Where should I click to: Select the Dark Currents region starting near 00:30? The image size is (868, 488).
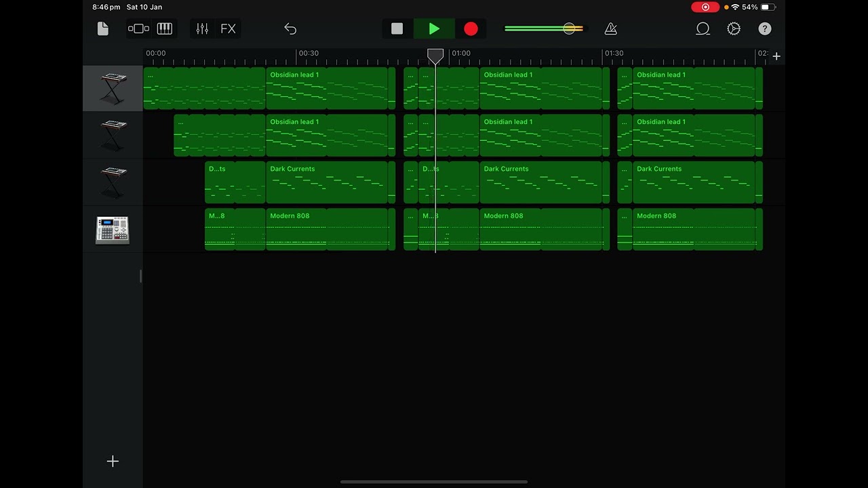click(327, 182)
